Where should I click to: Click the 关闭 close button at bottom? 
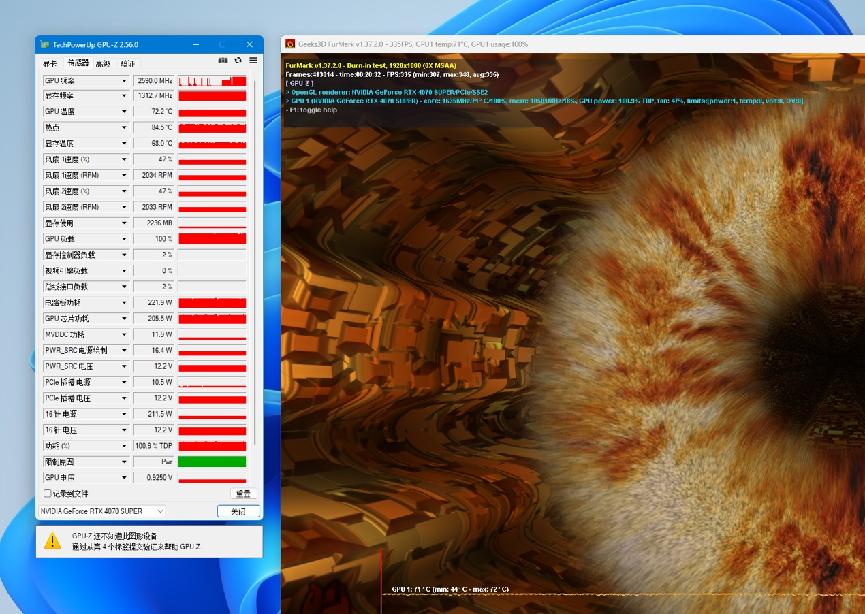coord(237,511)
